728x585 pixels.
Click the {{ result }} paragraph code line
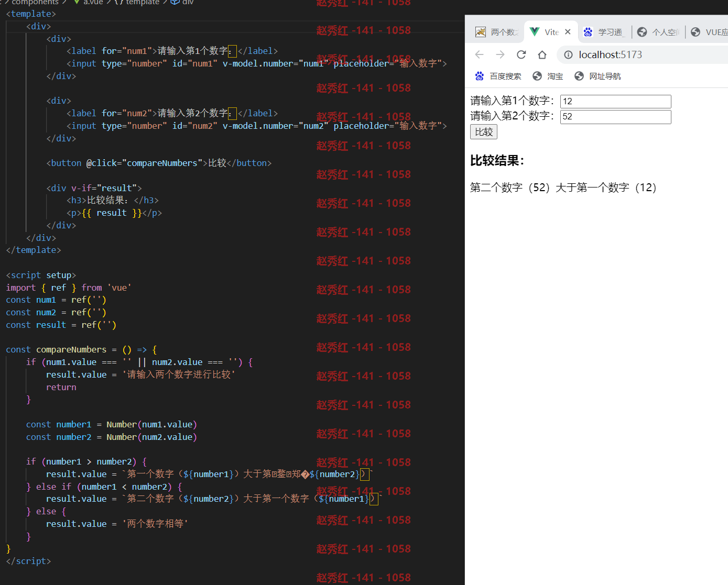point(114,213)
